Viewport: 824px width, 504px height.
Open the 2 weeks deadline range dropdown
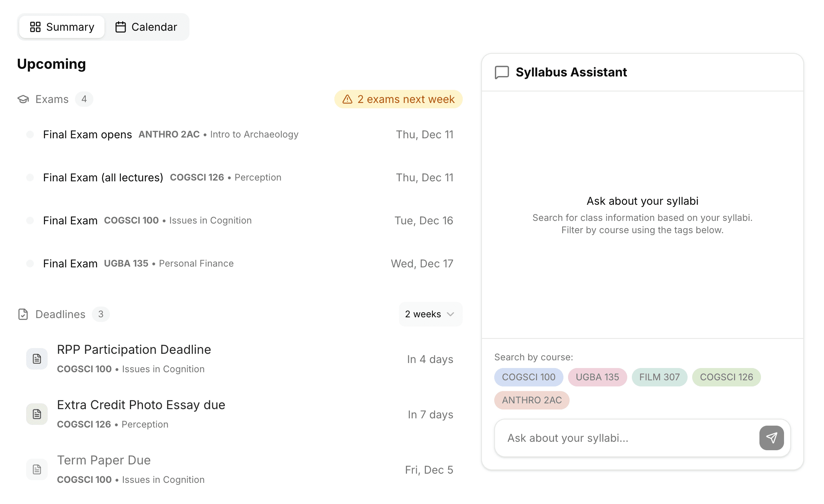(430, 314)
